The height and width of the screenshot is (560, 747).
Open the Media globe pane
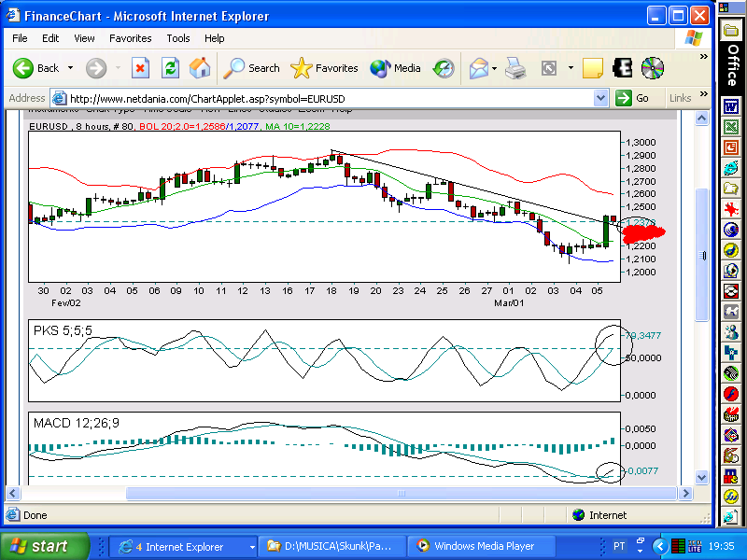tap(395, 68)
